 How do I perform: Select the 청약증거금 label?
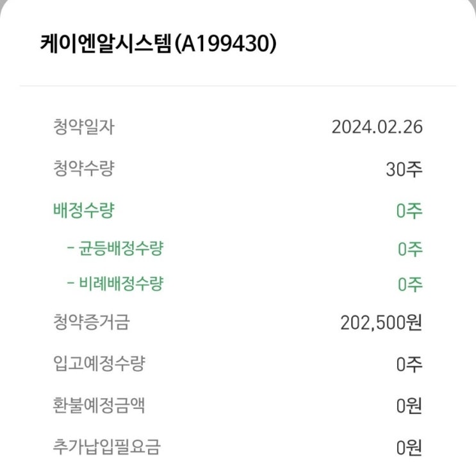pyautogui.click(x=91, y=322)
